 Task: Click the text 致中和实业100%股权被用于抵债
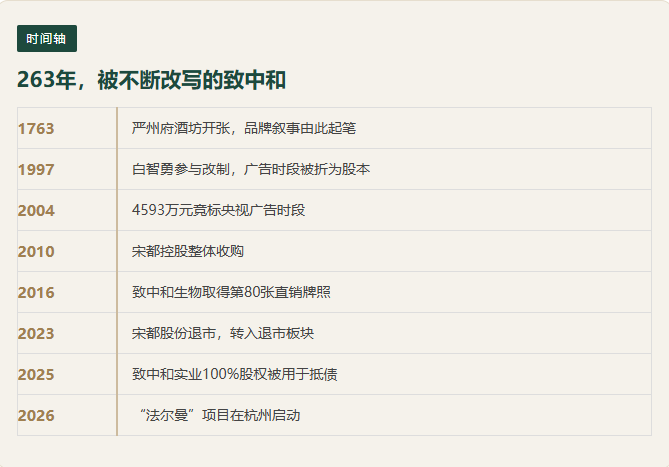pos(235,374)
